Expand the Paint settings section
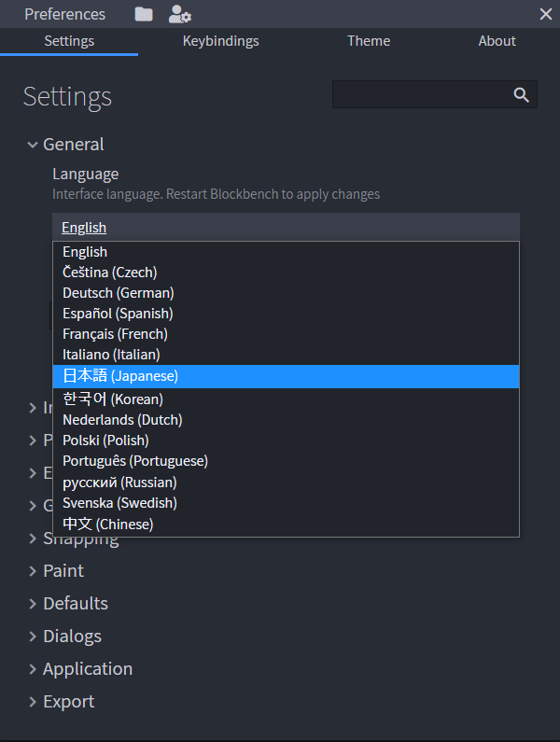Screen dimensions: 560x742 [63, 570]
